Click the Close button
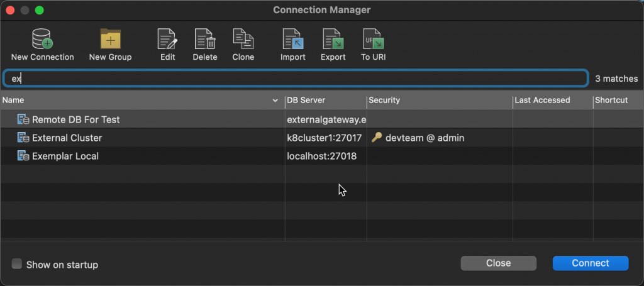This screenshot has width=644, height=286. click(x=499, y=263)
